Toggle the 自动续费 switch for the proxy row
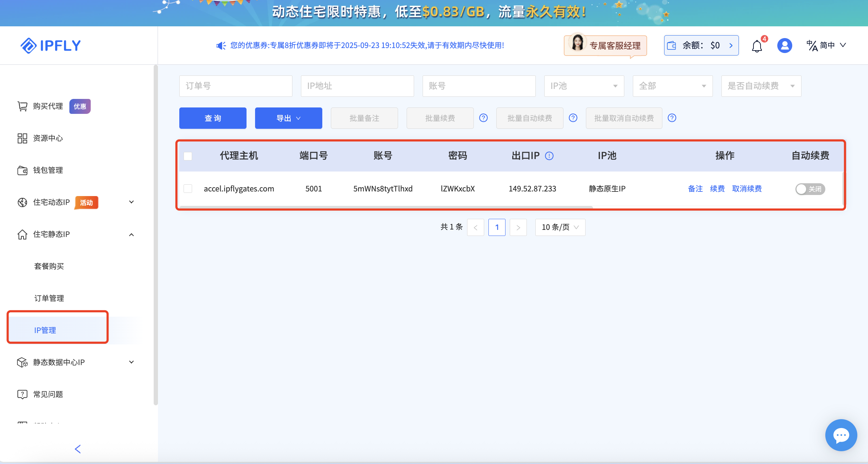Screen dimensions: 868x464 coord(810,189)
